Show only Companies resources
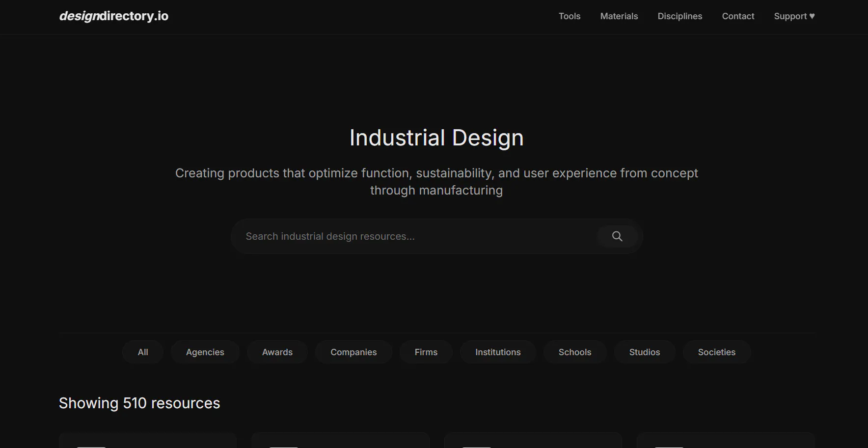868x448 pixels. [x=353, y=352]
